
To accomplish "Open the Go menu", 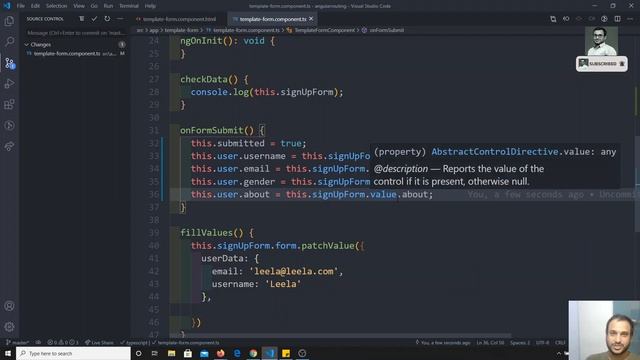I will (94, 6).
